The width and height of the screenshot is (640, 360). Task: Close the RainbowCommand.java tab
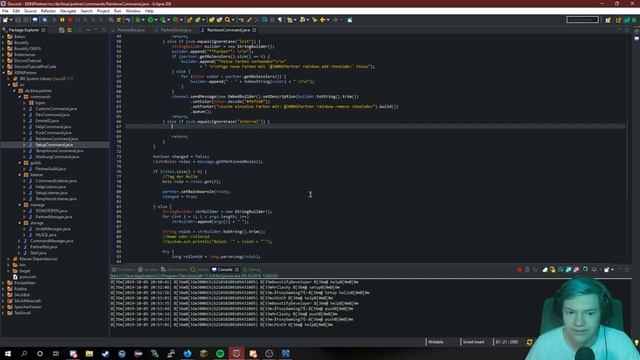254,30
